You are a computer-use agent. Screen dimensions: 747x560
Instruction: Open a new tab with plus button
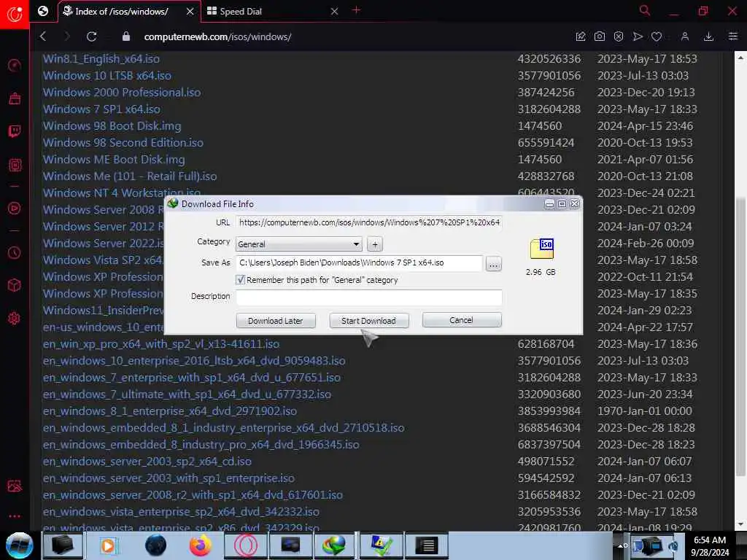[x=356, y=10]
